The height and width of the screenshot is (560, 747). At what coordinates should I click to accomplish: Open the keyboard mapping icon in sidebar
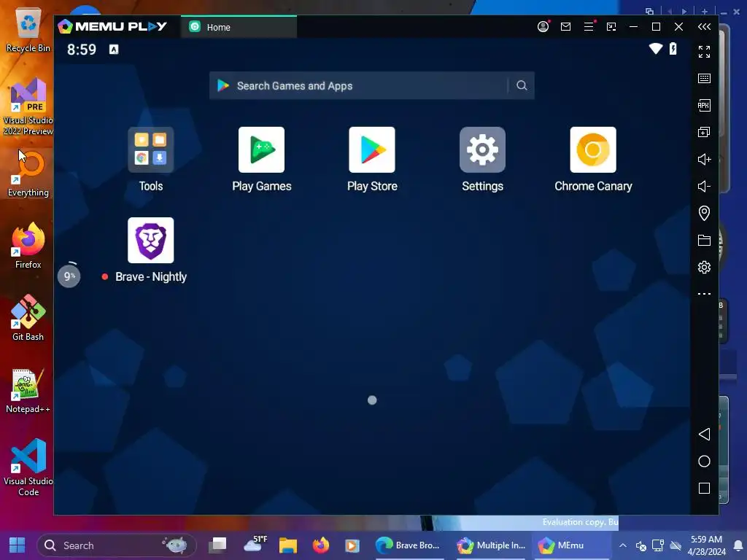tap(704, 79)
